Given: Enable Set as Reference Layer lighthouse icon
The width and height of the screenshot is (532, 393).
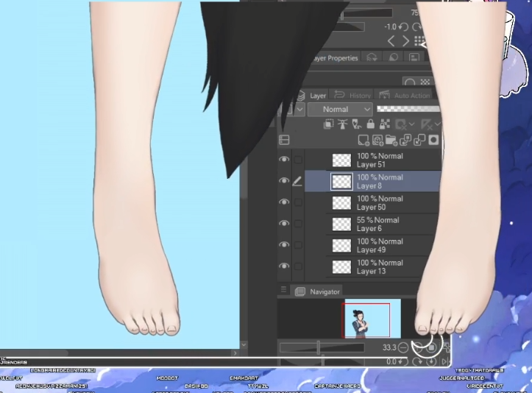Looking at the screenshot, I should 343,124.
